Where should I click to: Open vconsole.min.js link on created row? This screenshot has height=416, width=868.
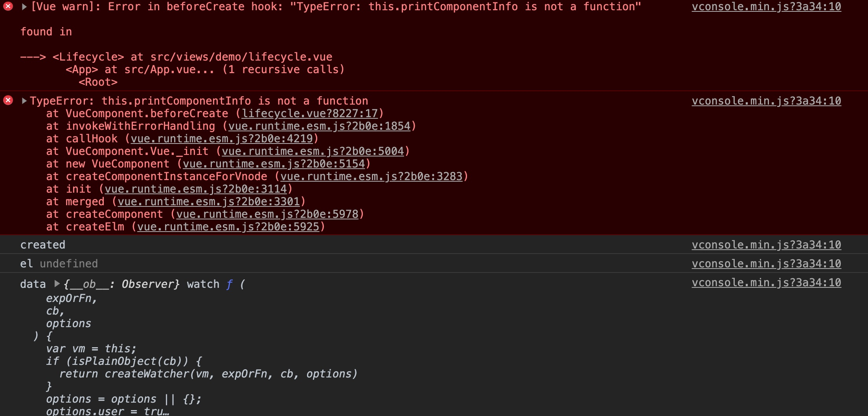pyautogui.click(x=766, y=245)
